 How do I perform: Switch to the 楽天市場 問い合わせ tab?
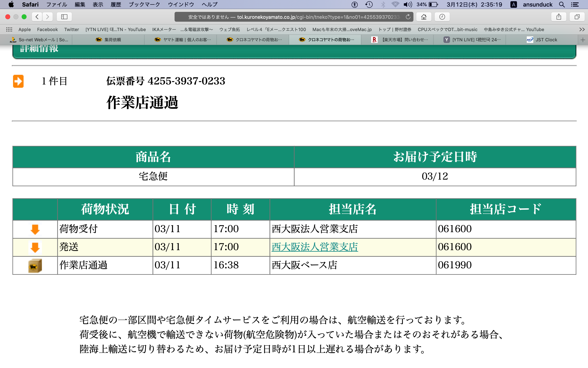point(397,40)
